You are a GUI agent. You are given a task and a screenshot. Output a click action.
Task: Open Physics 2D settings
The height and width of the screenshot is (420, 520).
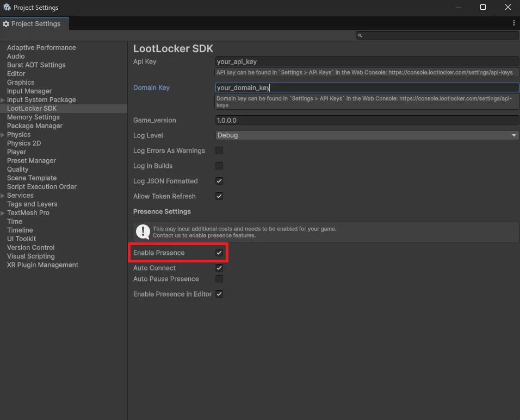(x=24, y=143)
